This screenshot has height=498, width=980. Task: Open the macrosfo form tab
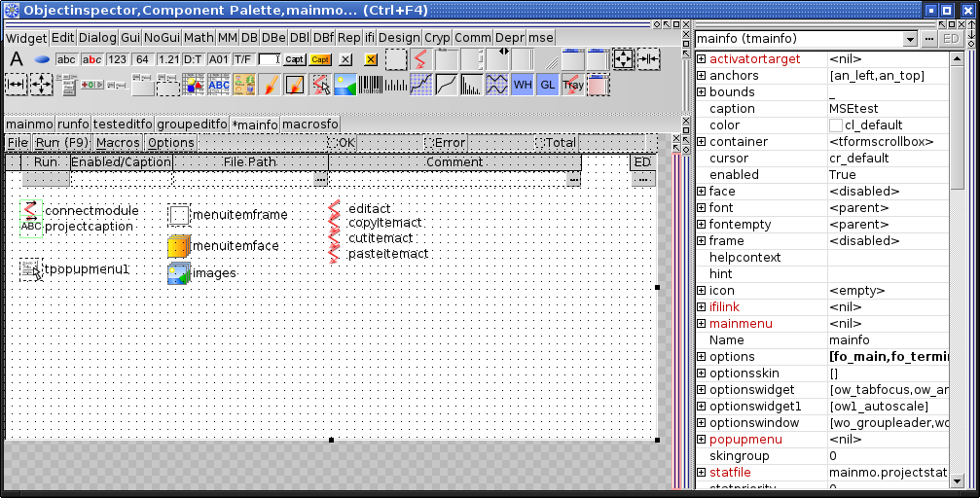click(x=310, y=124)
